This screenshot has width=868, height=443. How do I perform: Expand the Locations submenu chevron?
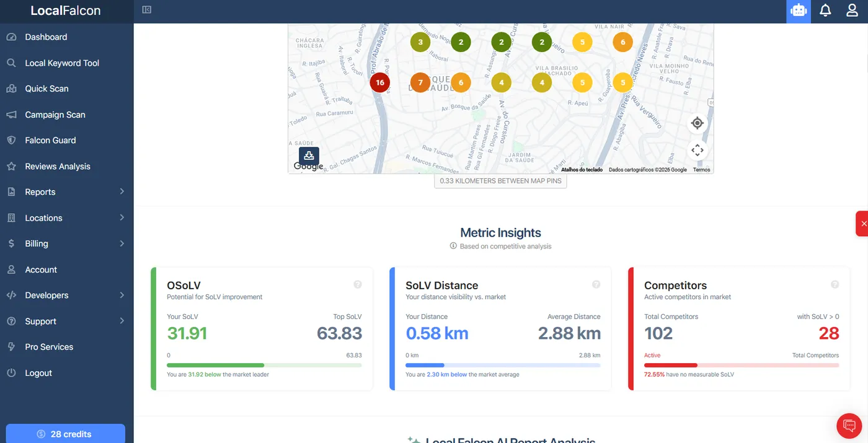pyautogui.click(x=122, y=218)
